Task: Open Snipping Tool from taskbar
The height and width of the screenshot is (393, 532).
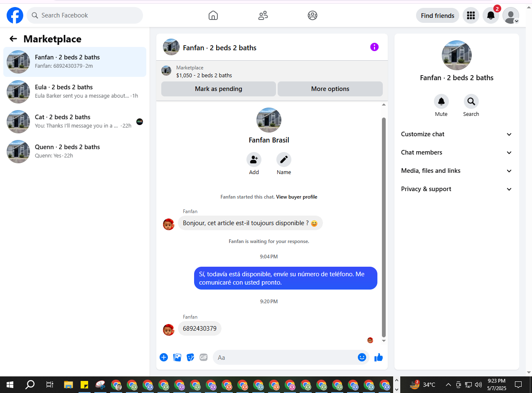Action: point(100,385)
